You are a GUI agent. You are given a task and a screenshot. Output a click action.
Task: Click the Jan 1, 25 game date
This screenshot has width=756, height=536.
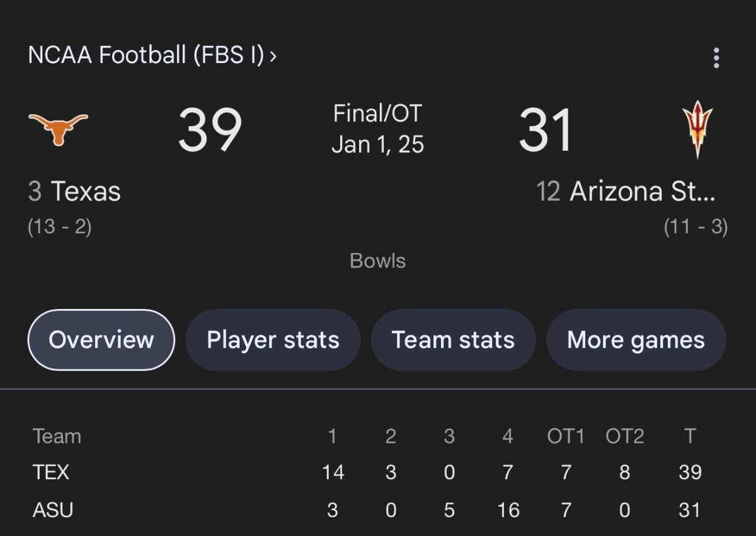pos(377,144)
